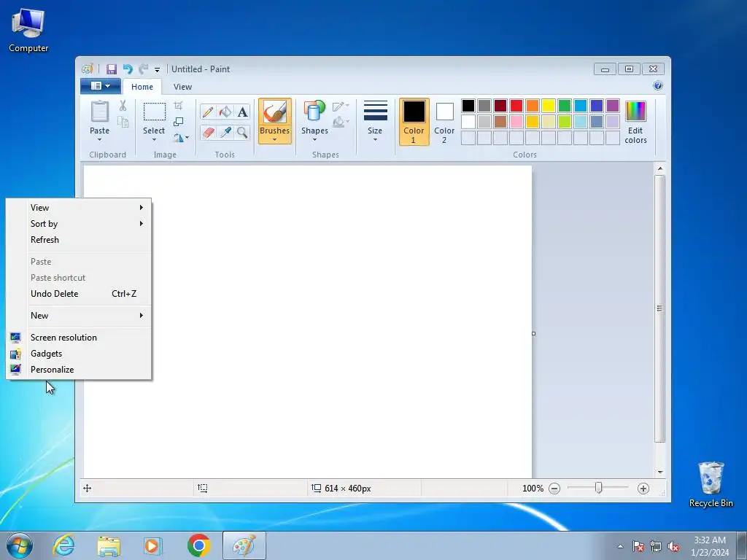This screenshot has width=747, height=560.
Task: Click the Crop icon in Image group
Action: 178,106
